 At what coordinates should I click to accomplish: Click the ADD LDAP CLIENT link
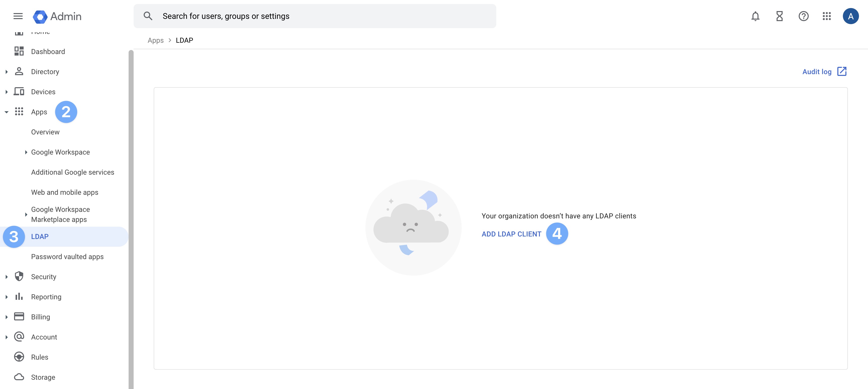[511, 234]
